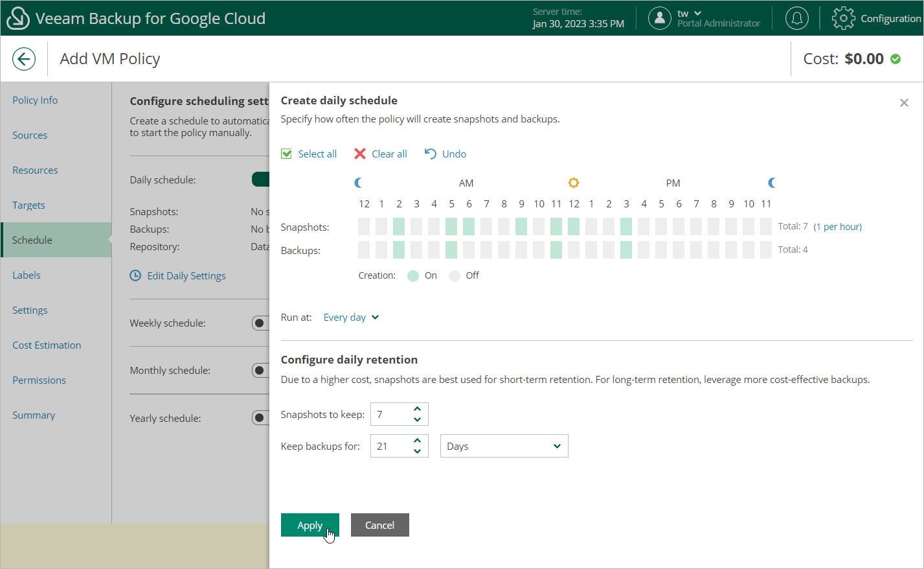Viewport: 924px width, 569px height.
Task: Open the Edit Daily Settings link
Action: click(186, 275)
